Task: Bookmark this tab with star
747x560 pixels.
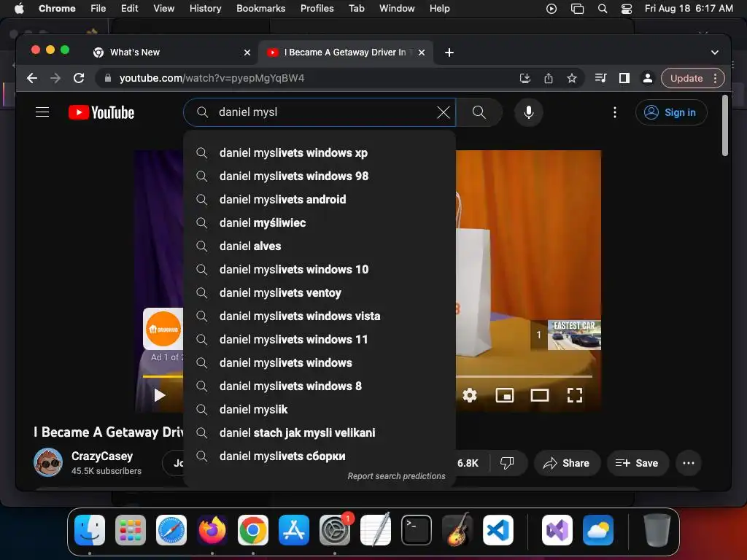Action: click(x=572, y=78)
